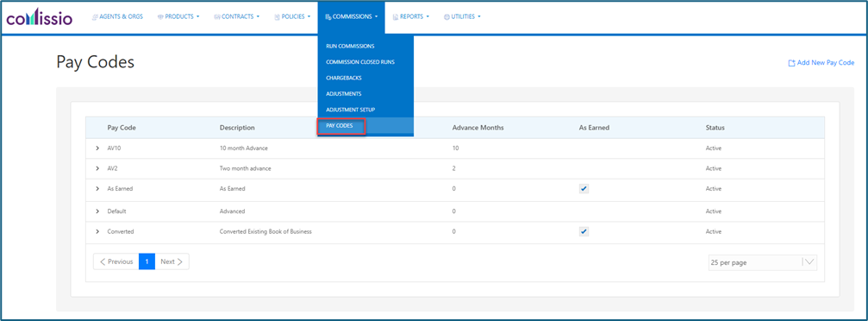
Task: Click Advance Months value 2
Action: pyautogui.click(x=454, y=168)
